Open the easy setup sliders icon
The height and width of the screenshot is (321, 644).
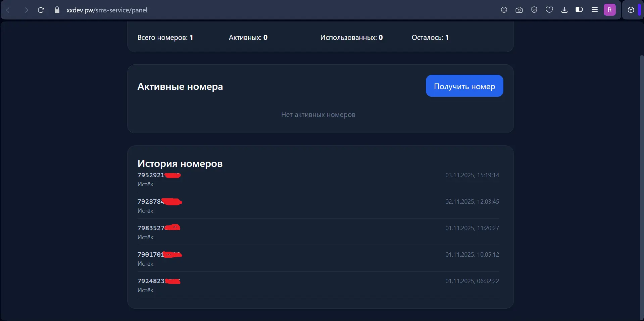(595, 10)
